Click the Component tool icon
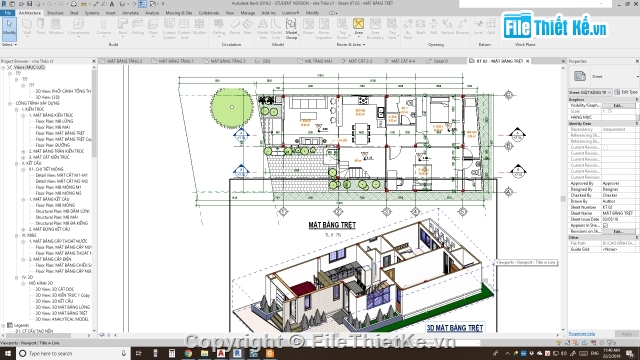The height and width of the screenshot is (360, 640). point(78,24)
